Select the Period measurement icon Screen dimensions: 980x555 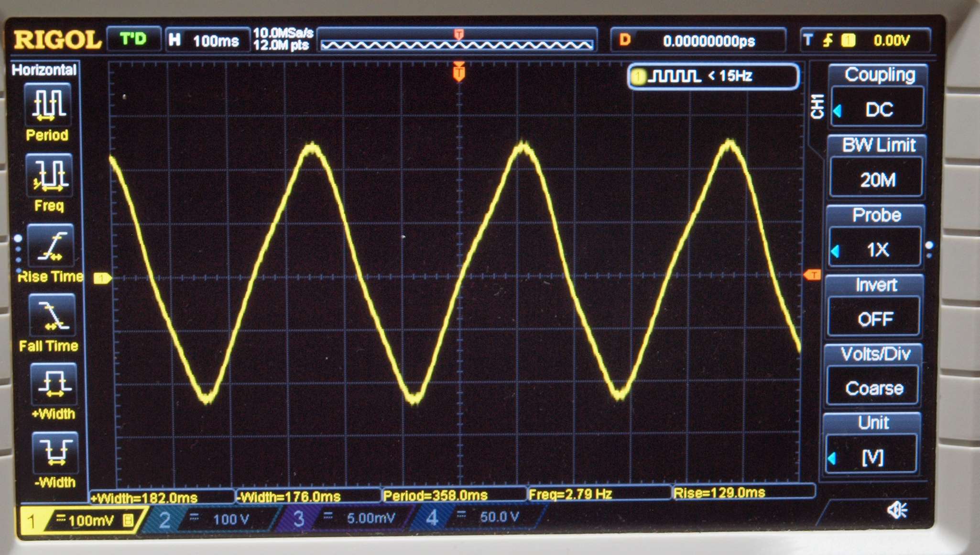pyautogui.click(x=48, y=104)
